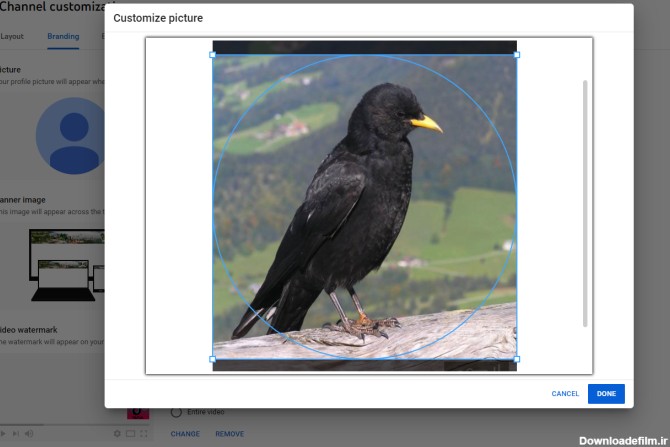The width and height of the screenshot is (670, 447).
Task: Click the CHANGE watermark link
Action: click(x=185, y=434)
